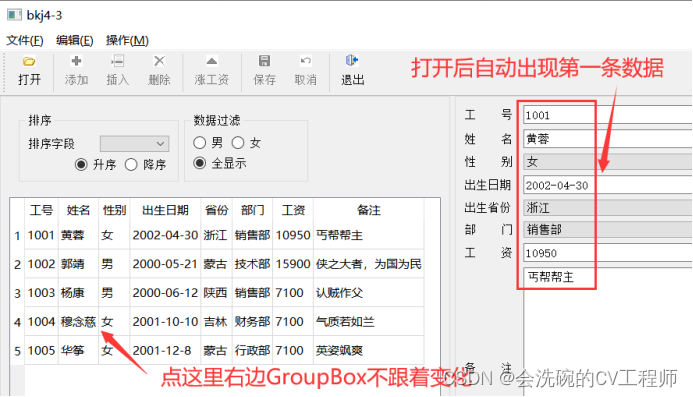Select the 降序 radio button

point(131,165)
